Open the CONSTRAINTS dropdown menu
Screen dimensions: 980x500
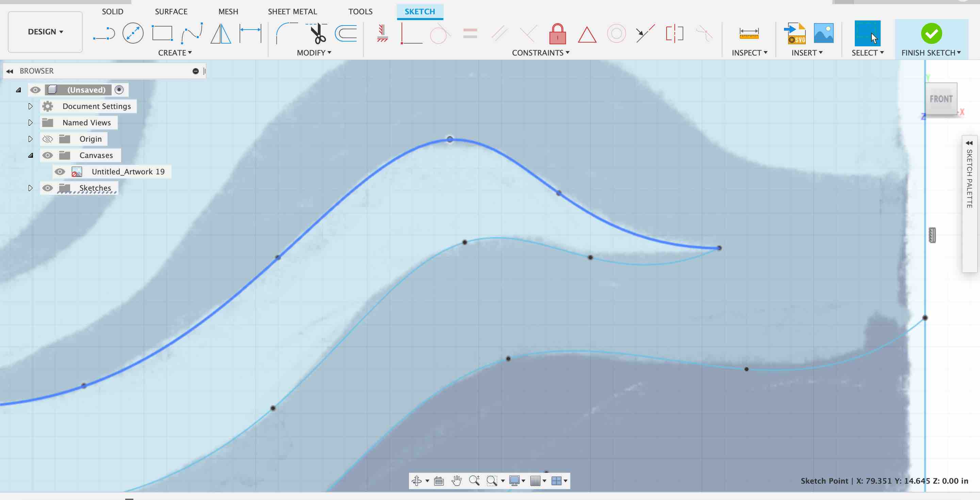pyautogui.click(x=541, y=53)
